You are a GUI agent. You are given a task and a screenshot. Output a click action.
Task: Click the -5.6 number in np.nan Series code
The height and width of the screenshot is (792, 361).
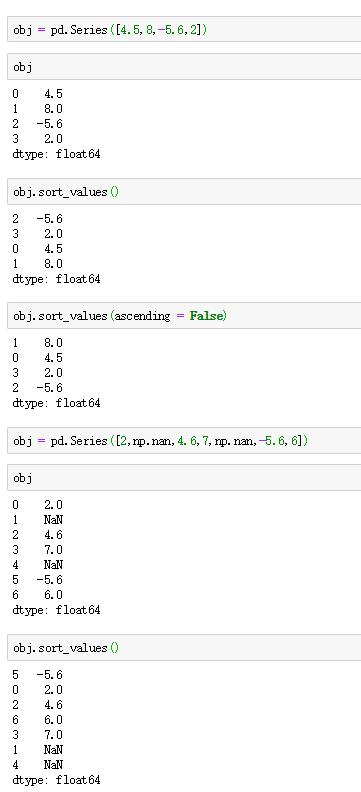272,441
